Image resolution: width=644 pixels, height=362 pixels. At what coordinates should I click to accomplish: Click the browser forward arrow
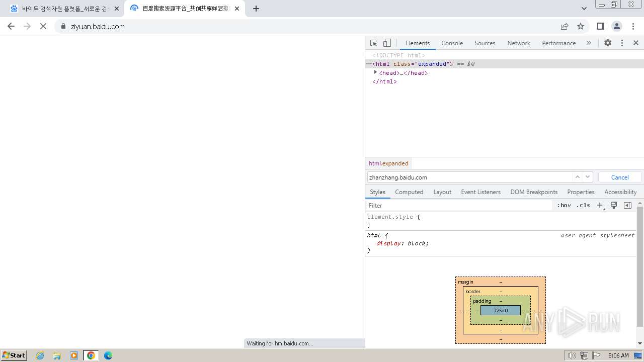27,26
